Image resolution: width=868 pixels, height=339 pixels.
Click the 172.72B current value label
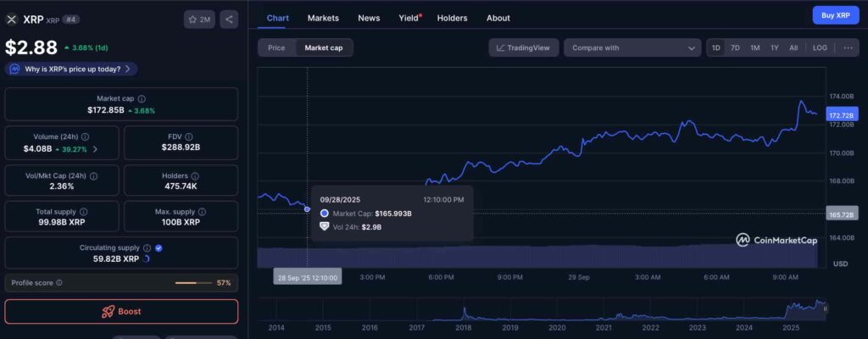pos(842,115)
